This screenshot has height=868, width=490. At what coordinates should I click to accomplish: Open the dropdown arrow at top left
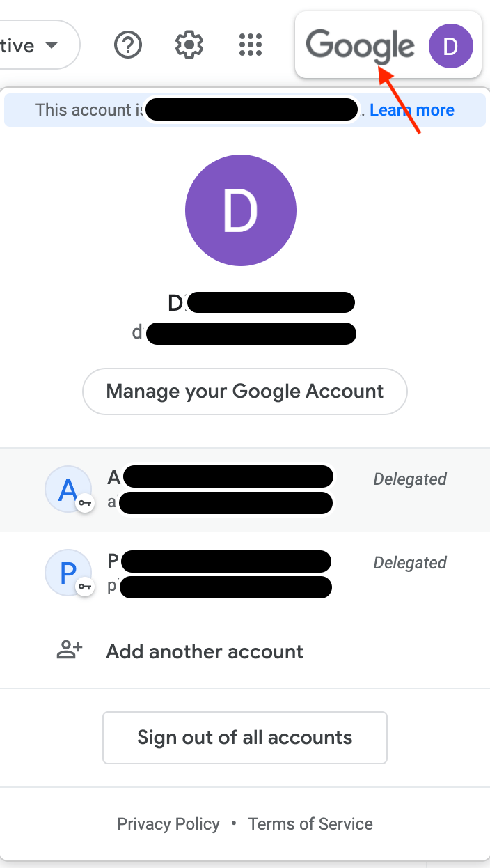(51, 45)
